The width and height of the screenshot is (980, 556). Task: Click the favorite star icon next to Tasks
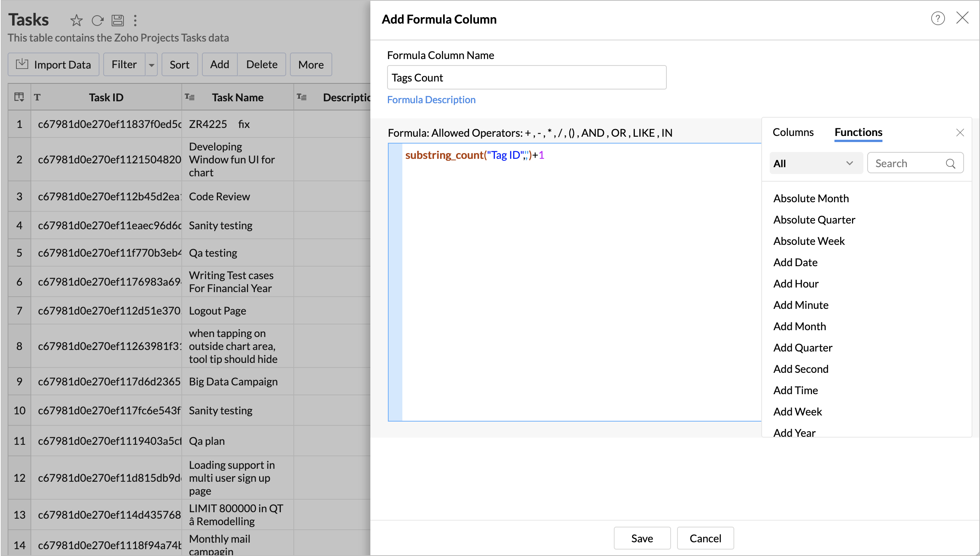77,20
